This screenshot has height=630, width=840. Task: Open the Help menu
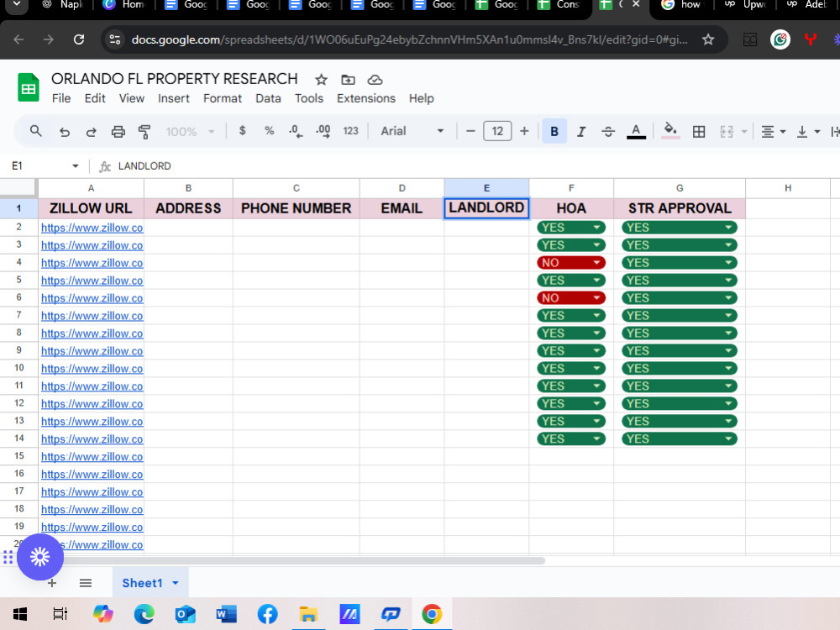(x=421, y=98)
